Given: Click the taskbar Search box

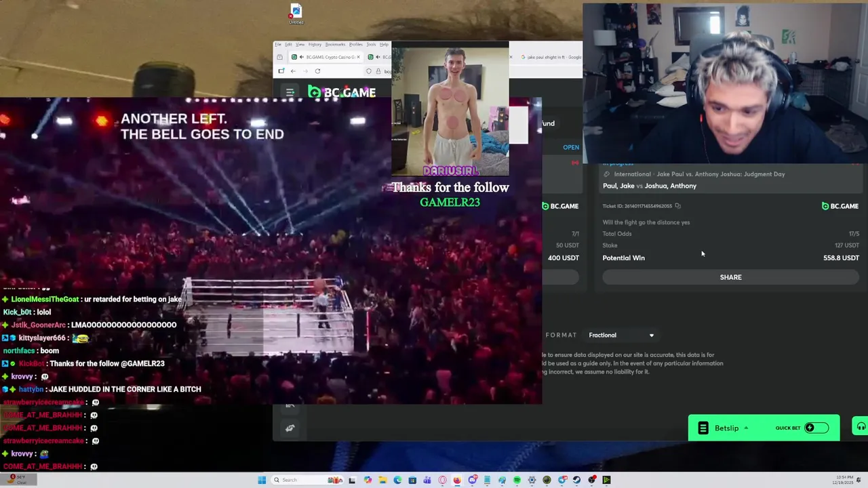Looking at the screenshot, I should (309, 480).
